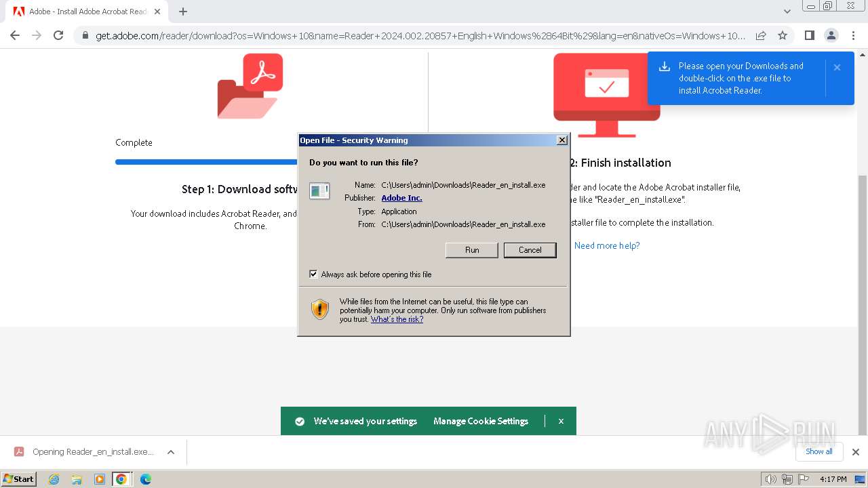Open Internet Explorer from the taskbar
This screenshot has width=868, height=488.
(54, 479)
